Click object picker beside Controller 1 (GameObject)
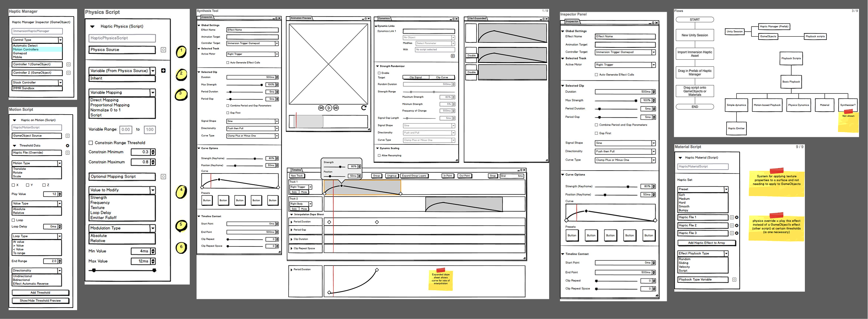This screenshot has width=868, height=319. [69, 65]
